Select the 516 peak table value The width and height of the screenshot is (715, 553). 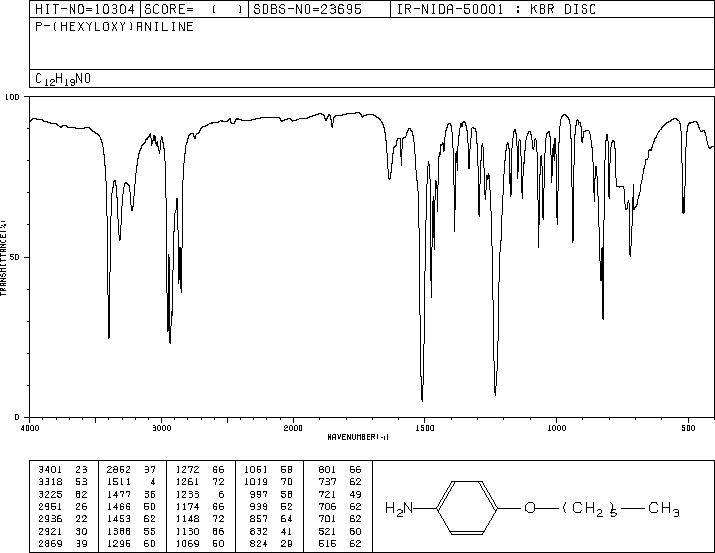tap(327, 544)
